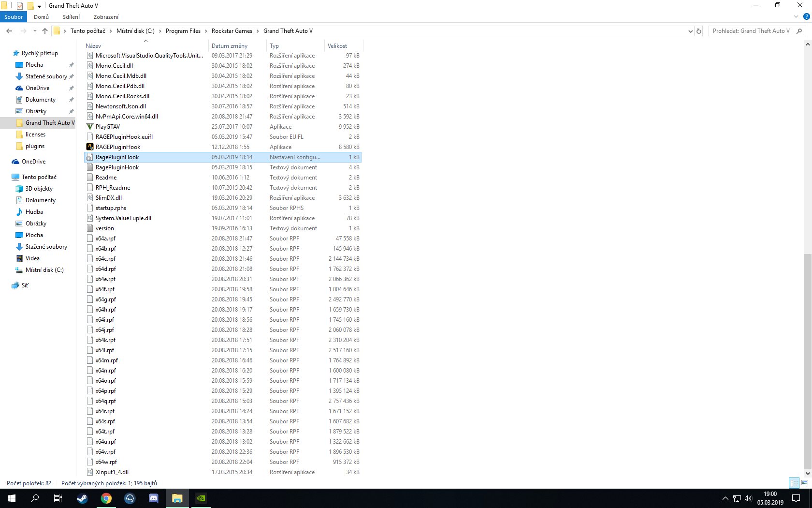Viewport: 812px width, 508px height.
Task: Launch Google Chrome from the taskbar
Action: point(106,498)
